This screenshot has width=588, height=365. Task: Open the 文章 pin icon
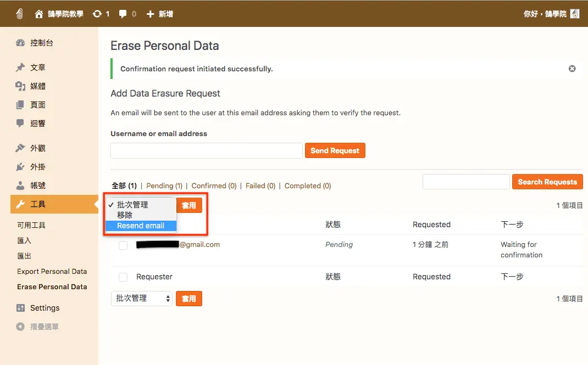(20, 68)
